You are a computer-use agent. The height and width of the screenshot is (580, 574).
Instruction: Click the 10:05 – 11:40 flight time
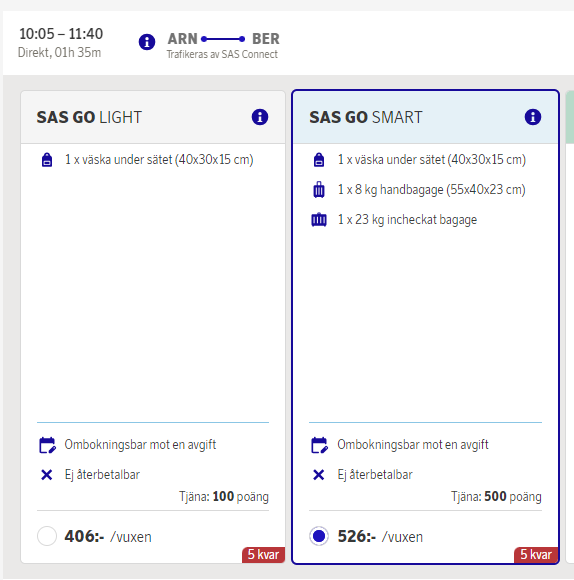(61, 34)
